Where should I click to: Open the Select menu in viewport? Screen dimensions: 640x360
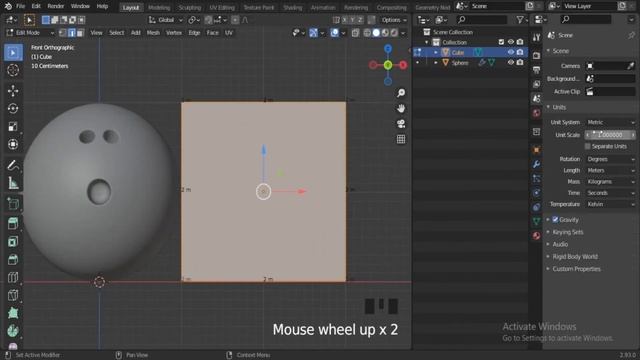pos(116,33)
